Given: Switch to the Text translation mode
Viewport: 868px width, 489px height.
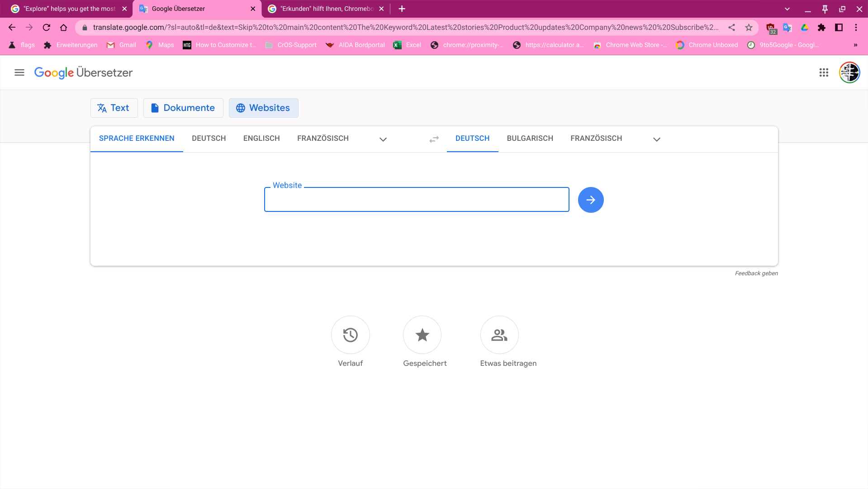Looking at the screenshot, I should 114,108.
